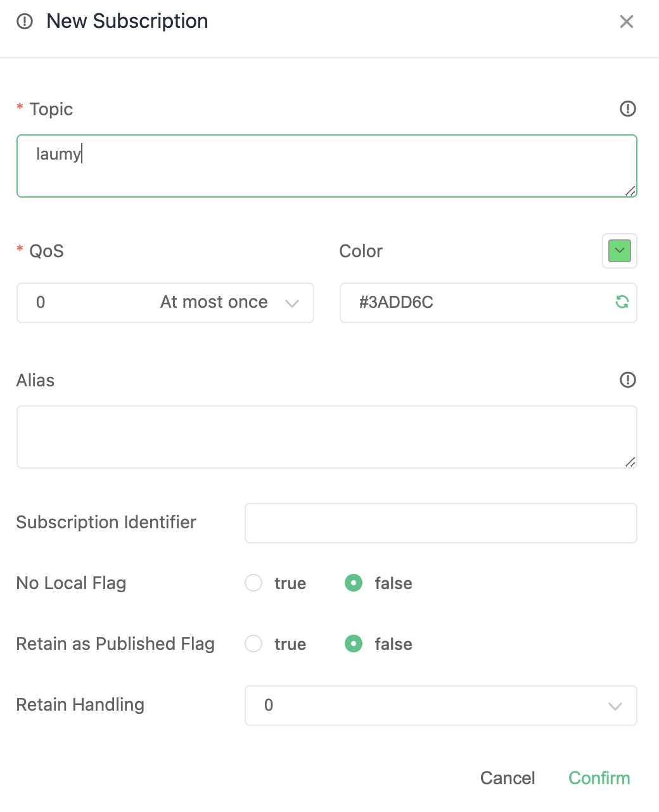The width and height of the screenshot is (659, 812).
Task: Open the green color picker swatch
Action: (620, 251)
